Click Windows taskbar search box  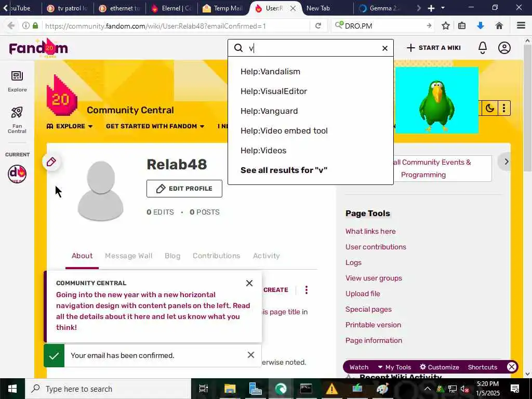(x=108, y=389)
